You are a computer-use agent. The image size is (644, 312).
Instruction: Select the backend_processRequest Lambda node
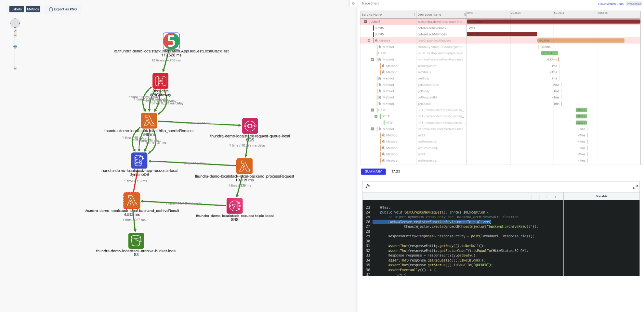[x=244, y=166]
